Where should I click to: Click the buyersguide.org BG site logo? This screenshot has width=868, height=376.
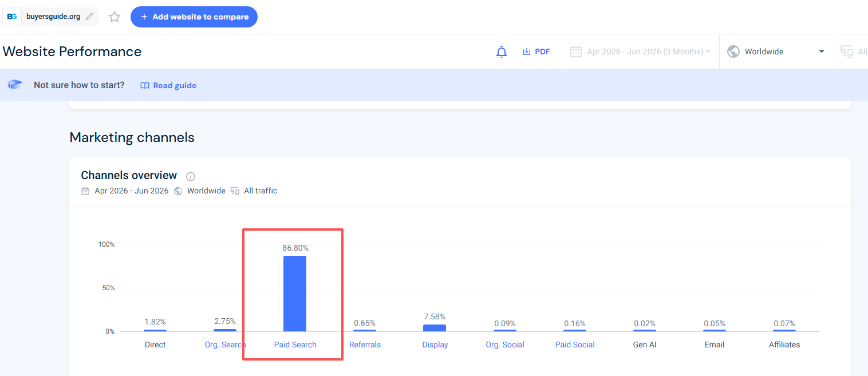pyautogui.click(x=12, y=17)
